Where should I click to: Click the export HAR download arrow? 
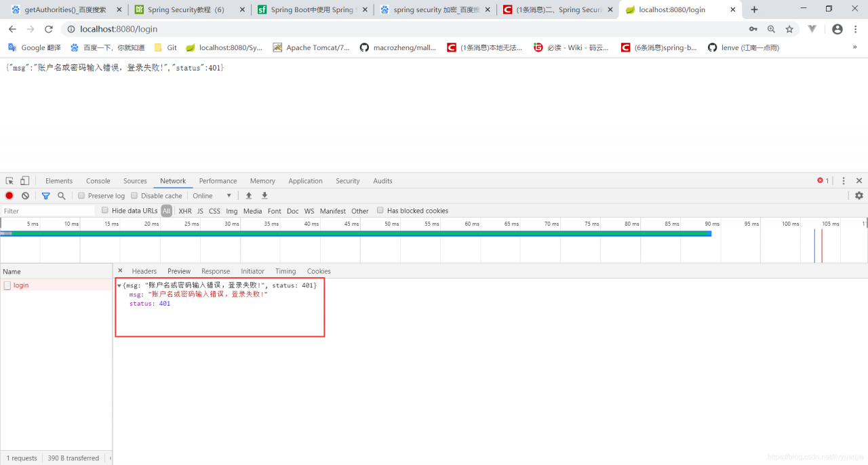click(x=264, y=196)
